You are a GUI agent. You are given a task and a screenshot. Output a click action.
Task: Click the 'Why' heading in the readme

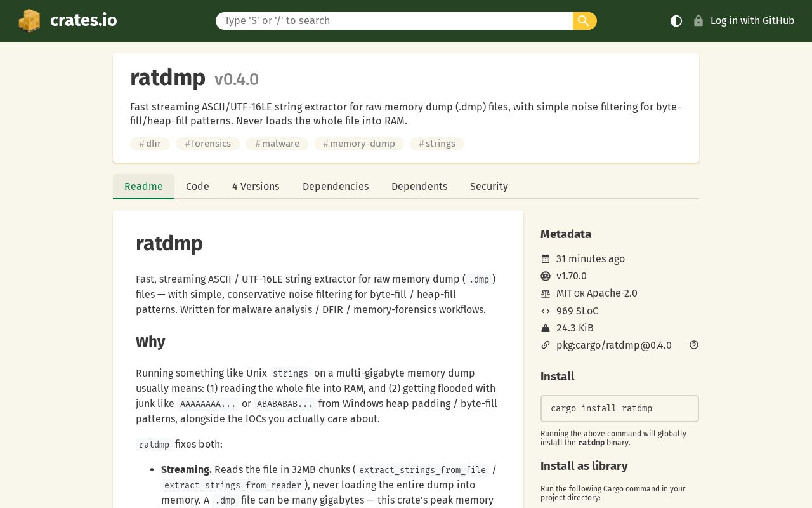pos(150,342)
